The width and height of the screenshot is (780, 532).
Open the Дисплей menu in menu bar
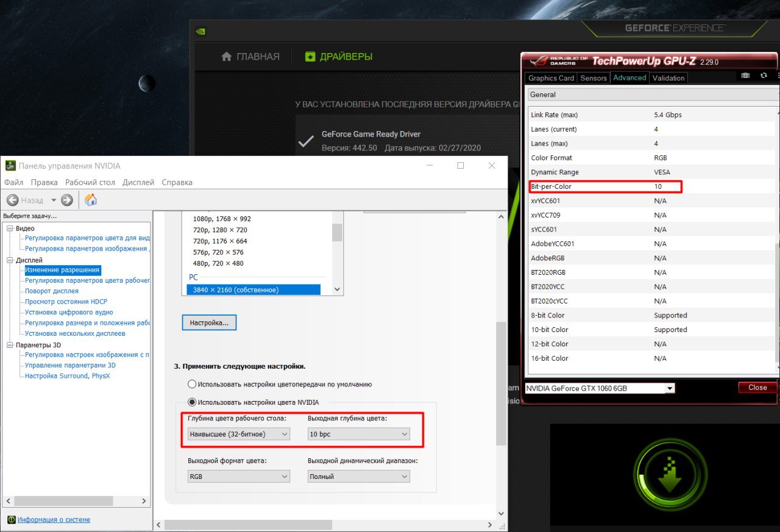click(138, 182)
